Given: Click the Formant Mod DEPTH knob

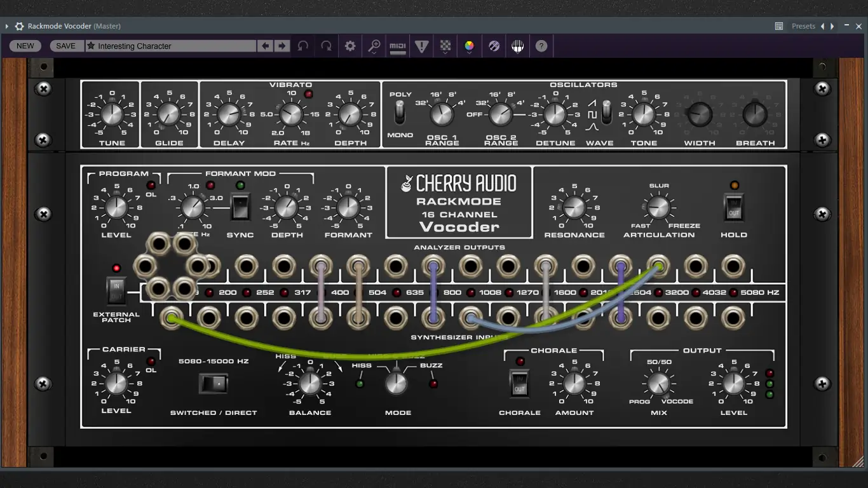Looking at the screenshot, I should (287, 207).
